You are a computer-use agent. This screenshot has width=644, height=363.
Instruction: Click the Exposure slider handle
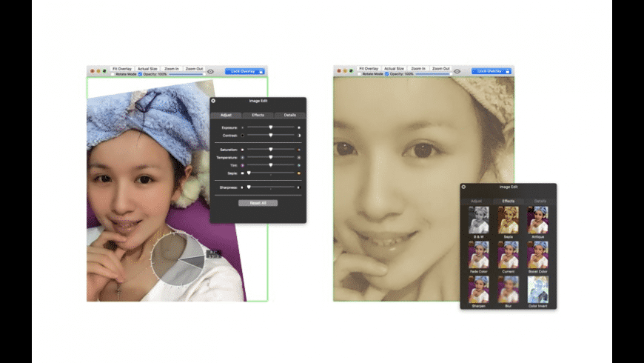click(271, 127)
